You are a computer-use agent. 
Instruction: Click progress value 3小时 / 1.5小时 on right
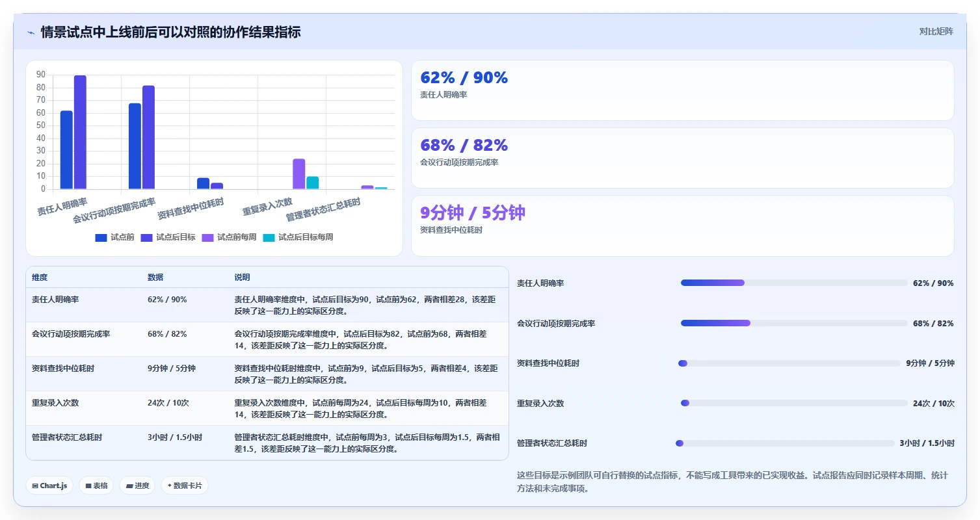(927, 443)
